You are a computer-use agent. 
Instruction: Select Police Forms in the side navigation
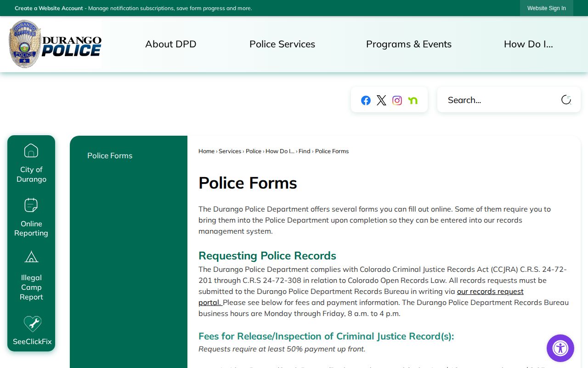(x=110, y=155)
